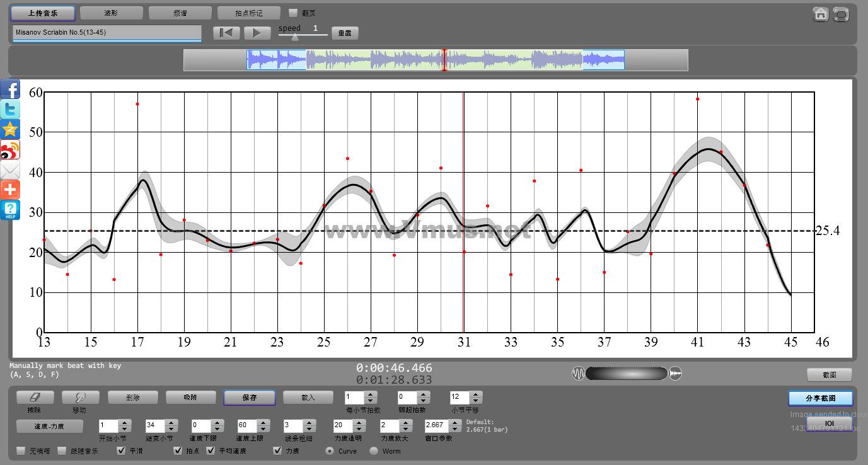Switch to the 波形 waveform view
Image resolution: width=868 pixels, height=465 pixels.
point(111,13)
